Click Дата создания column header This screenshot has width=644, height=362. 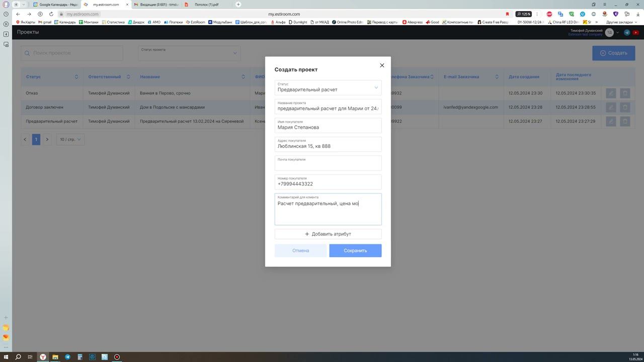(x=524, y=77)
